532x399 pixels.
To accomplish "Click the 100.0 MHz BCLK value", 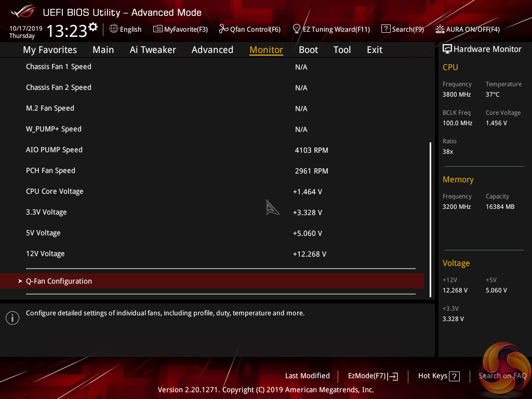I will [x=457, y=123].
